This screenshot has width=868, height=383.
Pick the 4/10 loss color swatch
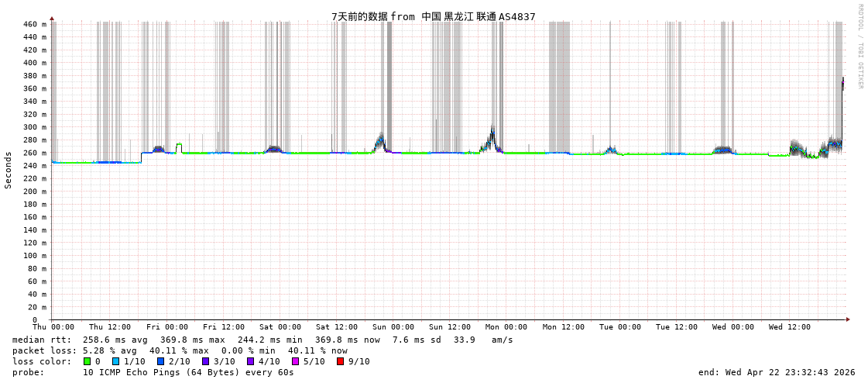[x=250, y=361]
